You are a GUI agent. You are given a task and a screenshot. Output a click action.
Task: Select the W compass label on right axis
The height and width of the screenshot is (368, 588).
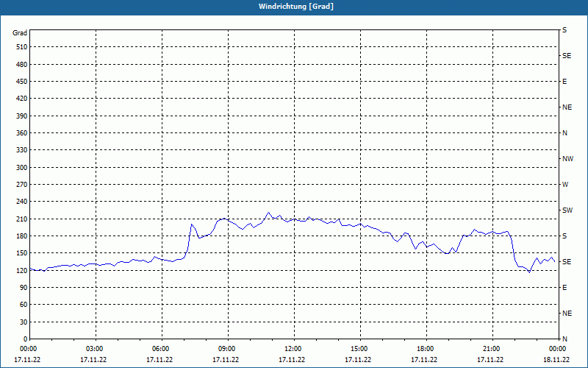[565, 185]
